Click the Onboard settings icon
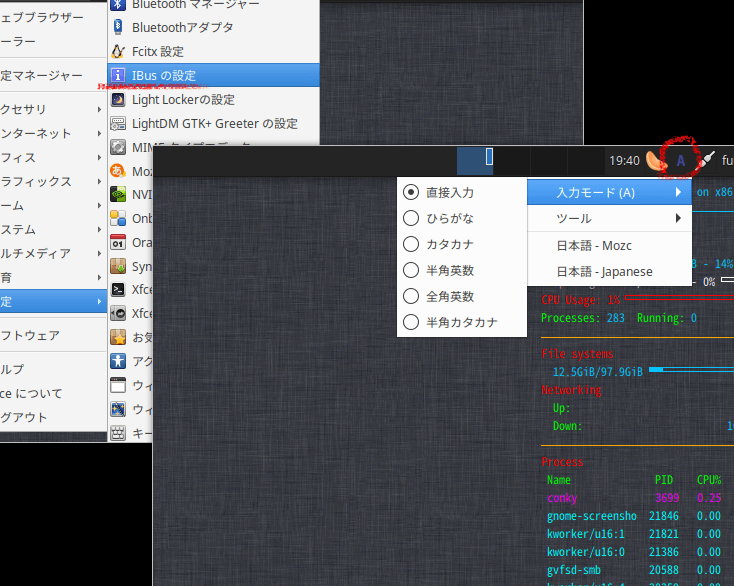Image resolution: width=734 pixels, height=586 pixels. point(118,218)
